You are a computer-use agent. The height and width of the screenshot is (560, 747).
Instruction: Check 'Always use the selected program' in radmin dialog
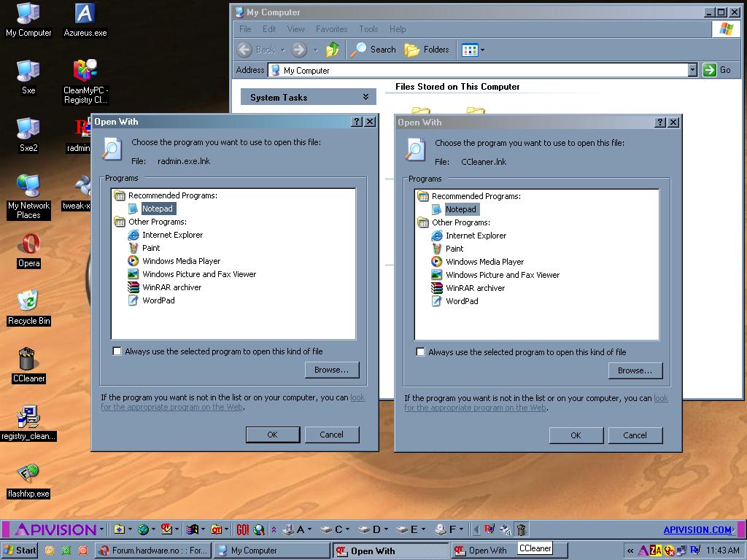tap(117, 351)
